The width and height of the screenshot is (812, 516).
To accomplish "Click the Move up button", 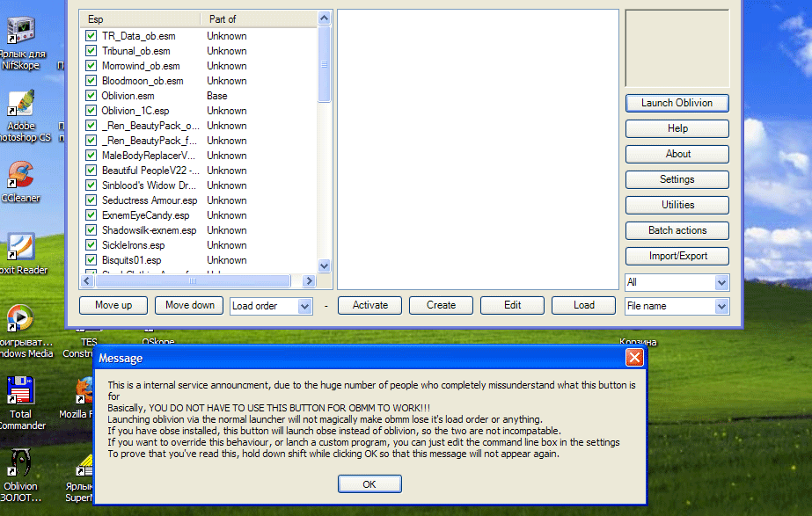I will [113, 305].
